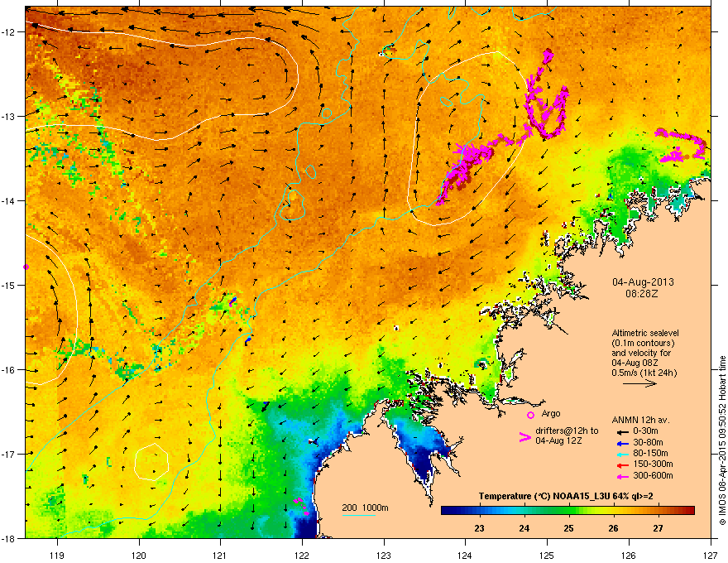The height and width of the screenshot is (563, 728).
Task: Click the latitude axis label -12
Action: (9, 32)
